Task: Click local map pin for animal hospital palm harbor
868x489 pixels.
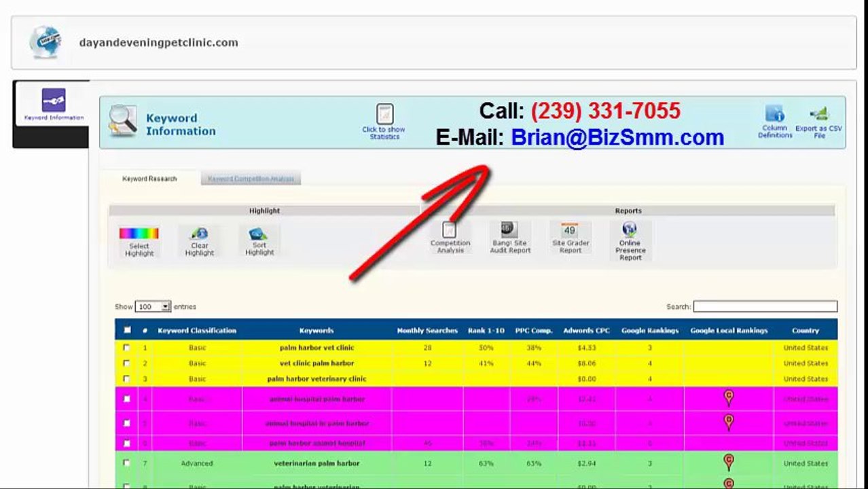Action: tap(729, 398)
